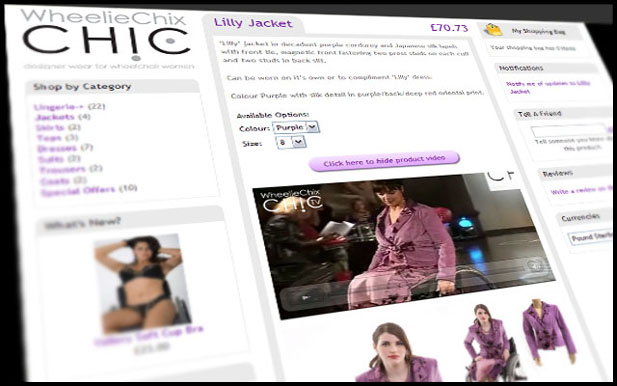617x386 pixels.
Task: Select the purple jacket mannequin thumbnail
Action: [x=548, y=331]
